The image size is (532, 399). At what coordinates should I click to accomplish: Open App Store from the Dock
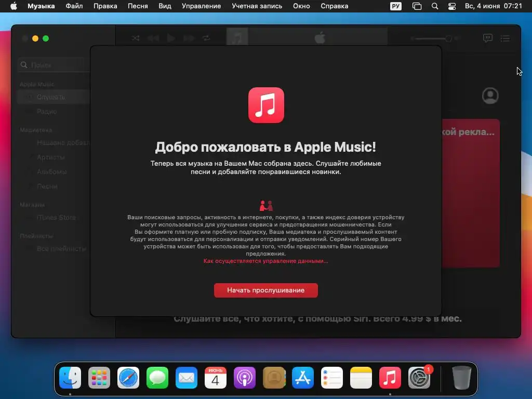click(x=303, y=378)
